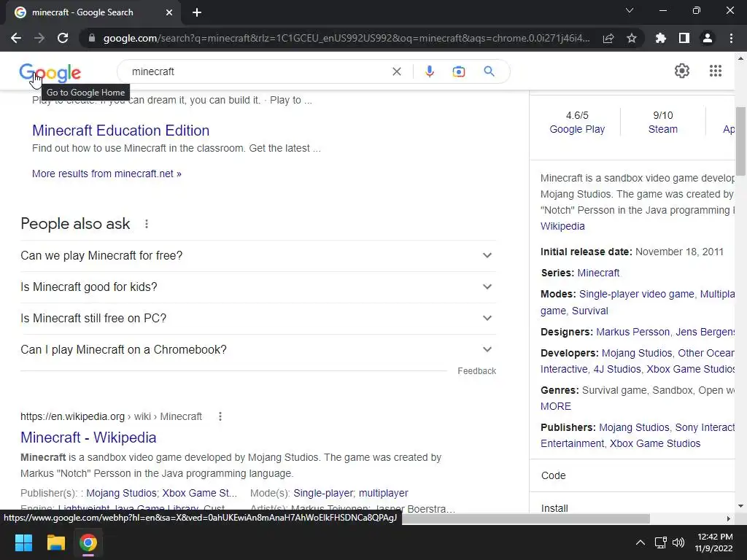Image resolution: width=747 pixels, height=560 pixels.
Task: Open the network tray icon
Action: [x=660, y=542]
